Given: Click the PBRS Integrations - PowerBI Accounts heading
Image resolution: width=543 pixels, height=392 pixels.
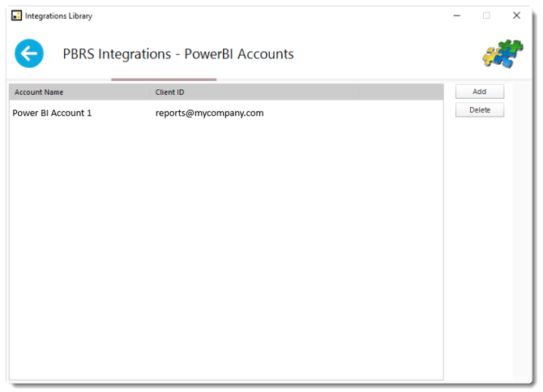Looking at the screenshot, I should [x=178, y=54].
